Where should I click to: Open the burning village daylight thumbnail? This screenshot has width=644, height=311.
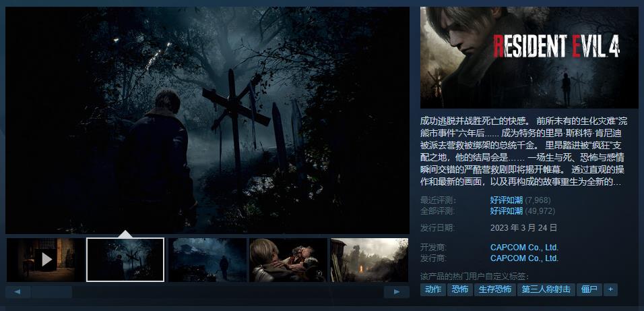click(369, 260)
